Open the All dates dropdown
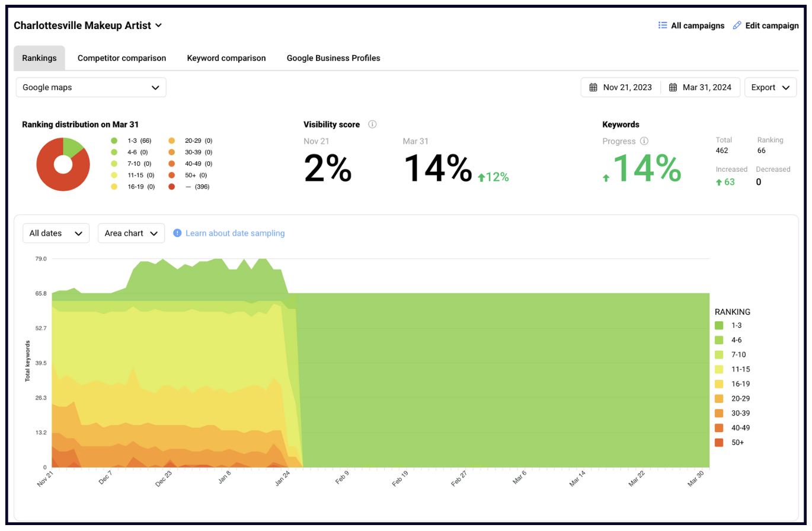This screenshot has height=531, width=812. click(56, 233)
